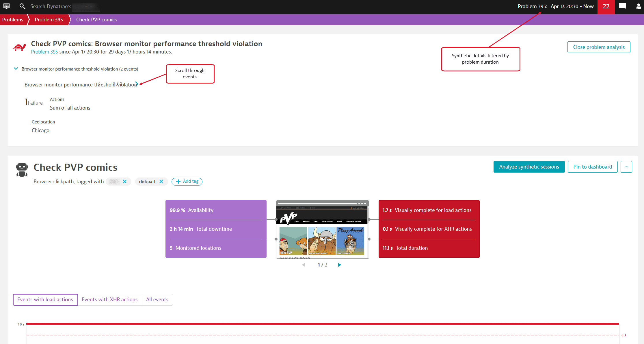Click Close problem analysis button

599,47
